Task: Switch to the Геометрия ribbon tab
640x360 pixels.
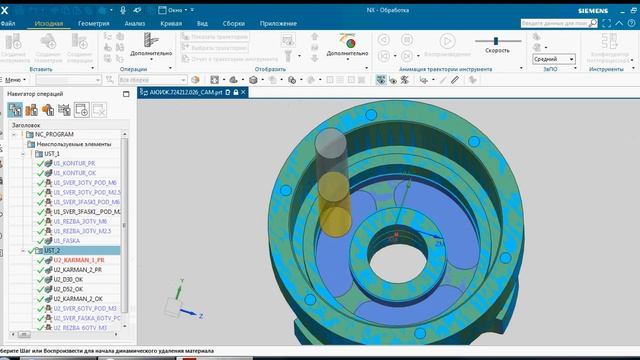Action: [x=94, y=24]
